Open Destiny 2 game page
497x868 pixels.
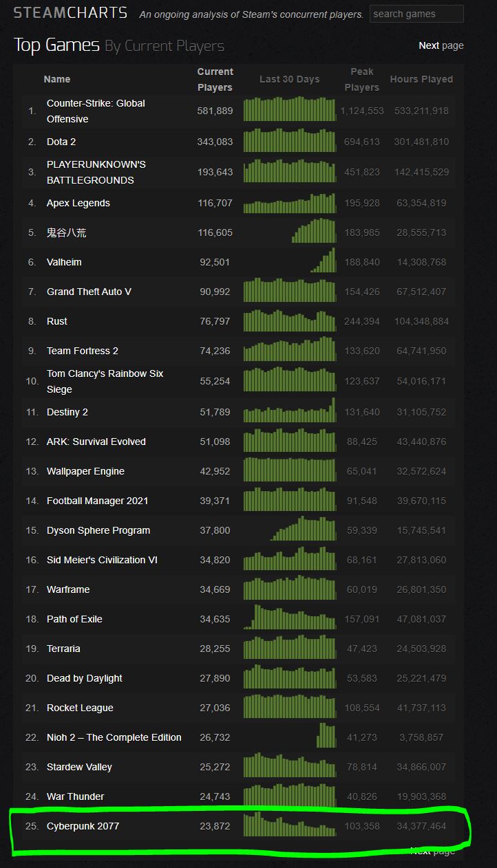[67, 412]
